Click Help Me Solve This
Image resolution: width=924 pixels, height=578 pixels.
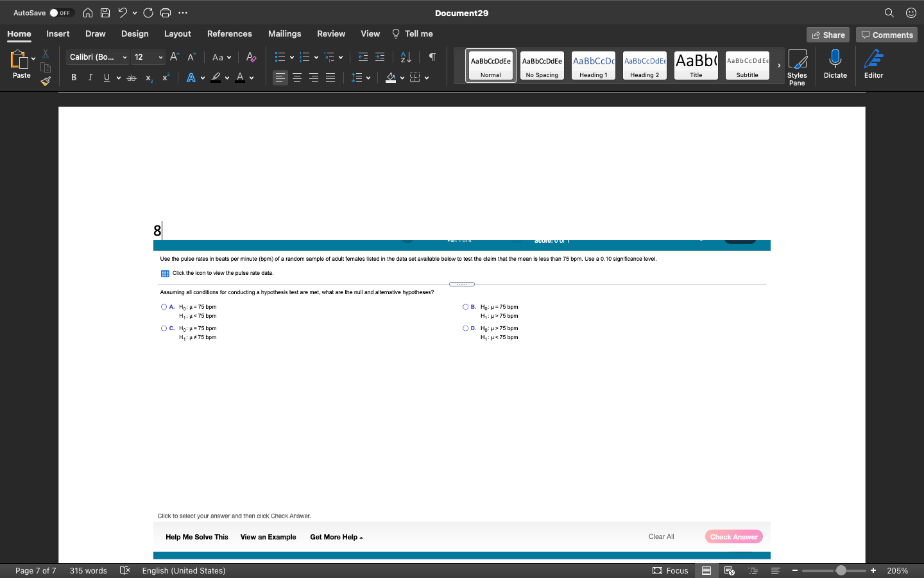pyautogui.click(x=196, y=537)
